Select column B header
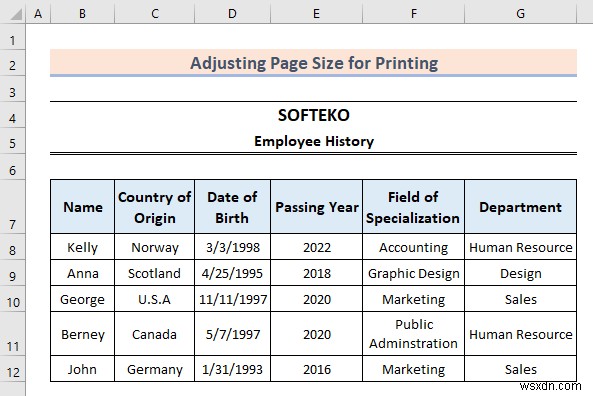The height and width of the screenshot is (396, 593). pos(82,14)
